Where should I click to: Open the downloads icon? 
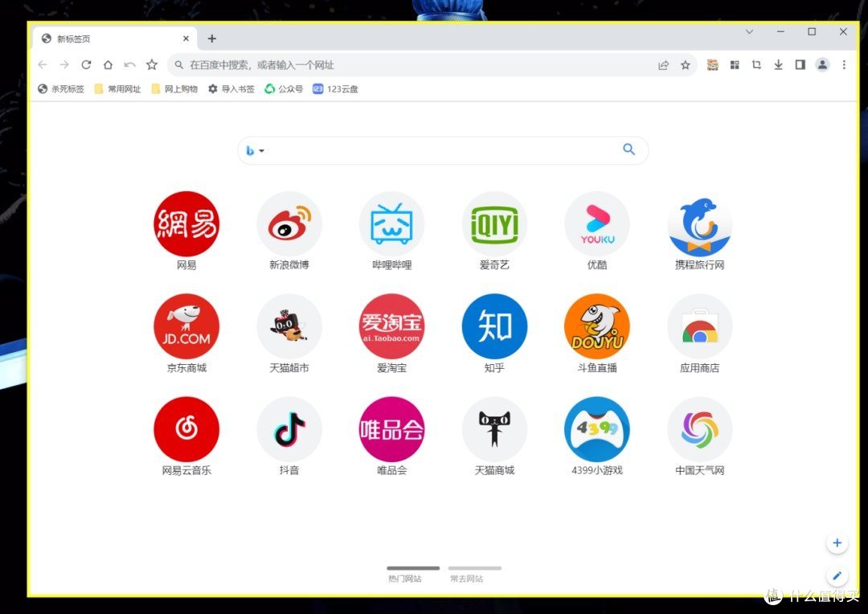(x=778, y=65)
